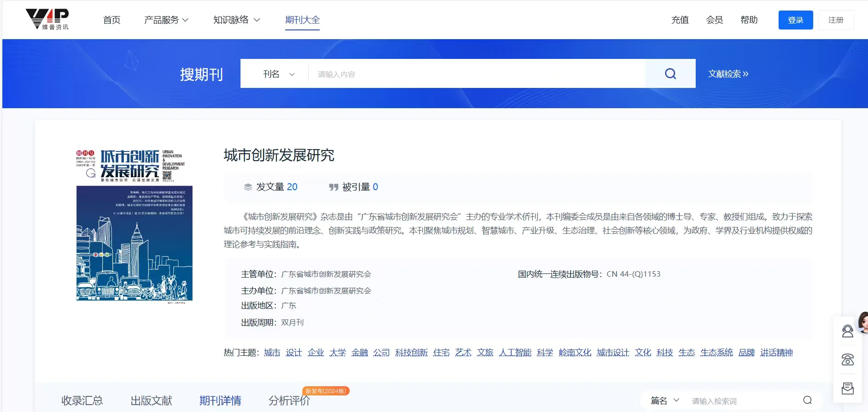This screenshot has height=412, width=868.
Task: Open hot topic 城市设计
Action: (613, 353)
